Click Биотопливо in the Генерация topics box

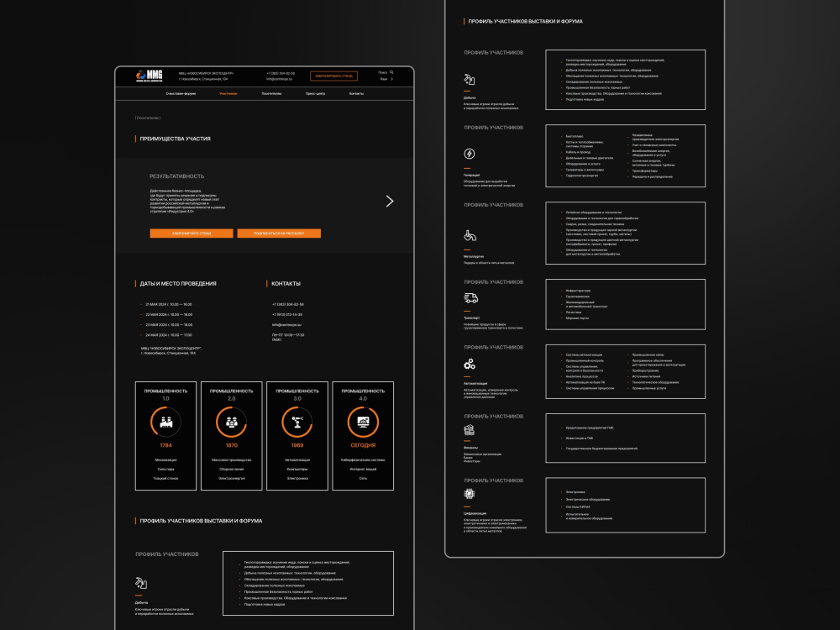tap(575, 137)
